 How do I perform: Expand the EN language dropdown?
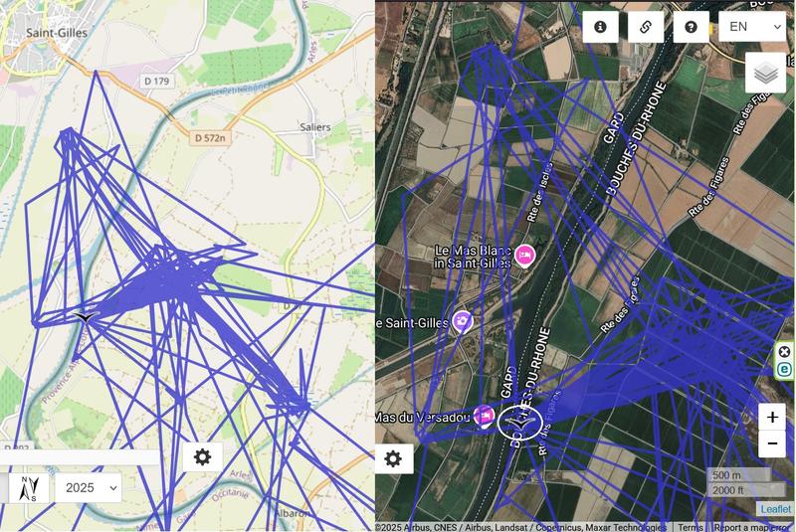click(x=752, y=27)
